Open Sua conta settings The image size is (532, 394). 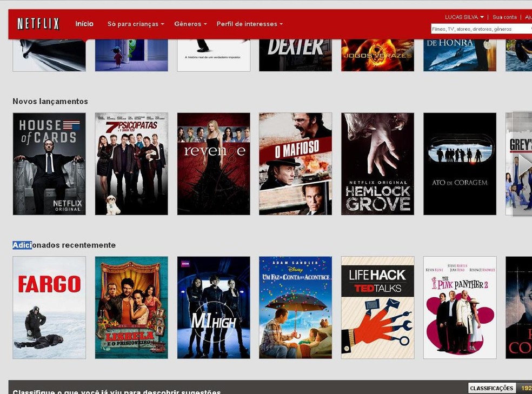pos(504,17)
